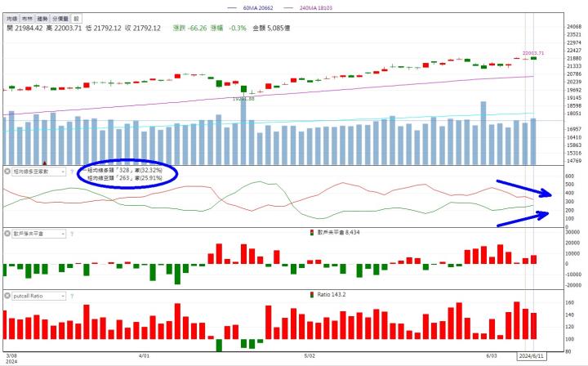Click the 160 axis label in putcall Ratio panel
This screenshot has height=366, width=588.
click(x=570, y=302)
